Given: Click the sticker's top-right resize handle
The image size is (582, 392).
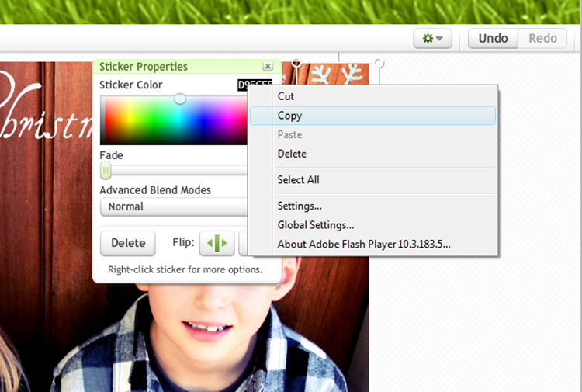Looking at the screenshot, I should click(379, 63).
